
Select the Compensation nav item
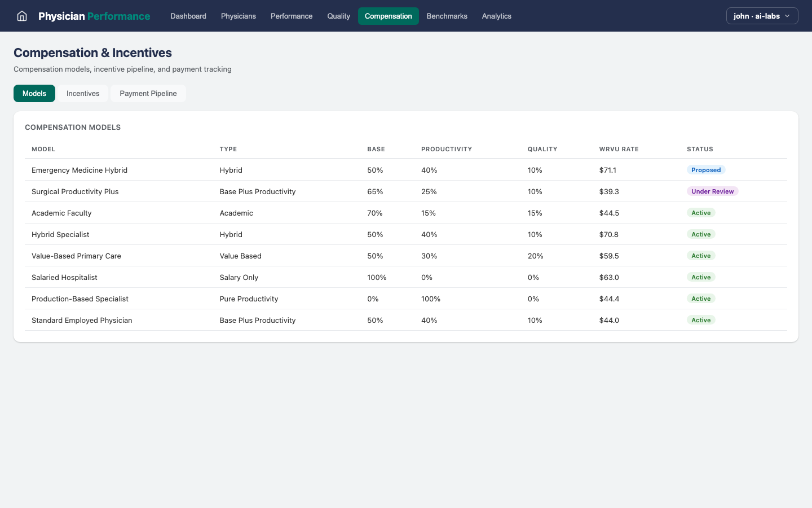coord(388,16)
